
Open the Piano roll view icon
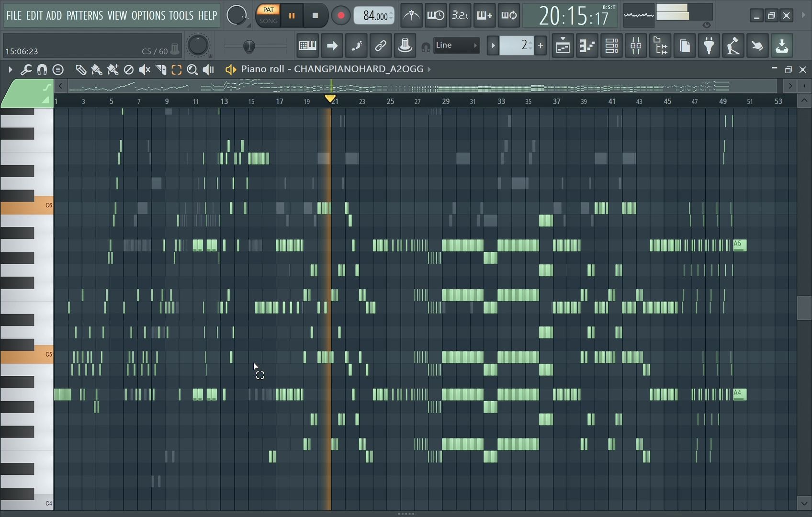point(587,46)
